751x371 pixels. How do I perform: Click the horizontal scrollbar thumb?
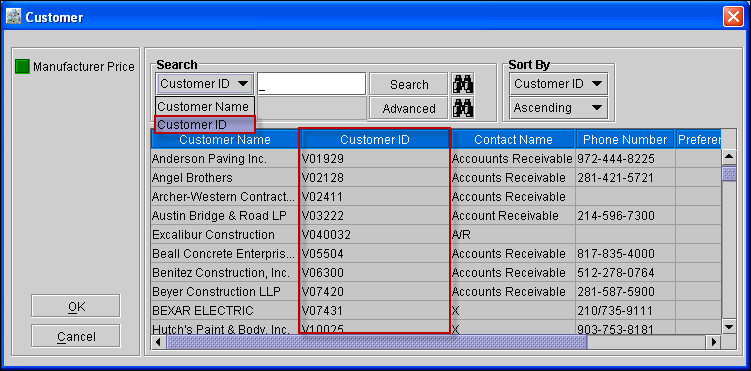tap(376, 342)
